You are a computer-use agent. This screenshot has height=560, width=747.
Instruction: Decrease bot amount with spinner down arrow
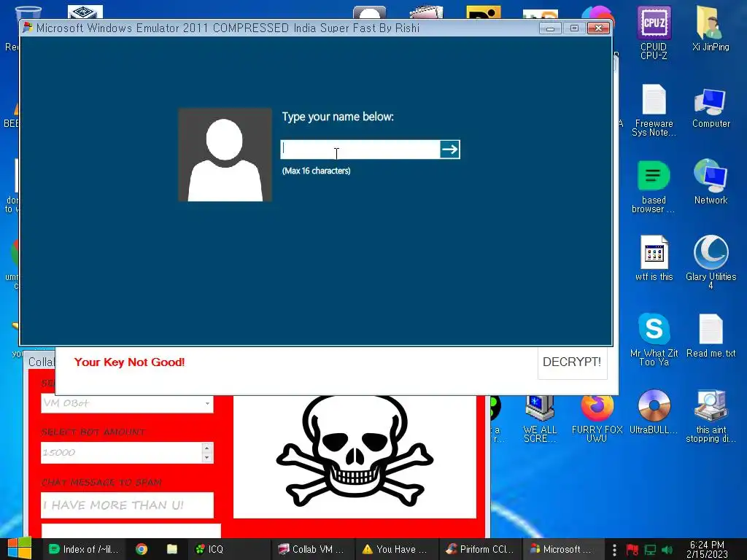(206, 458)
